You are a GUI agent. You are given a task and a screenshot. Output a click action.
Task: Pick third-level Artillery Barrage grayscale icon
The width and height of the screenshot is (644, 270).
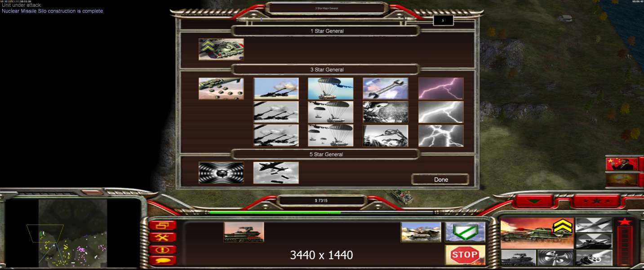[x=276, y=135]
